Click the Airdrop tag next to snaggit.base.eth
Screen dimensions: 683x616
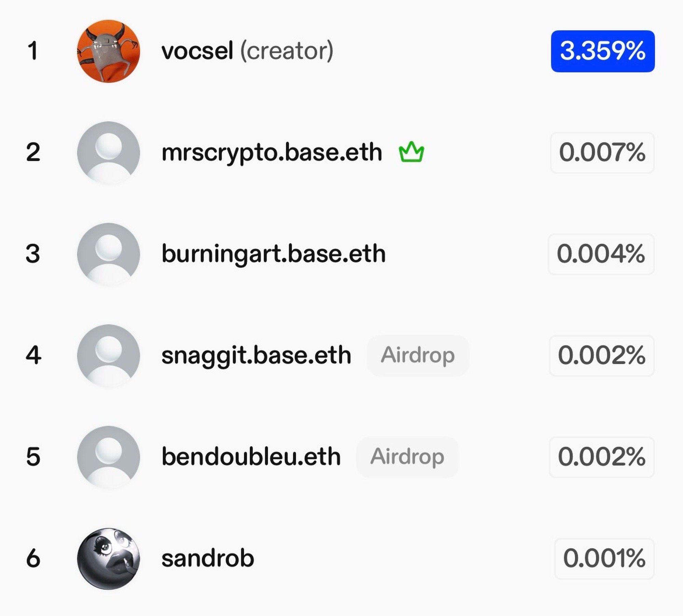tap(418, 356)
